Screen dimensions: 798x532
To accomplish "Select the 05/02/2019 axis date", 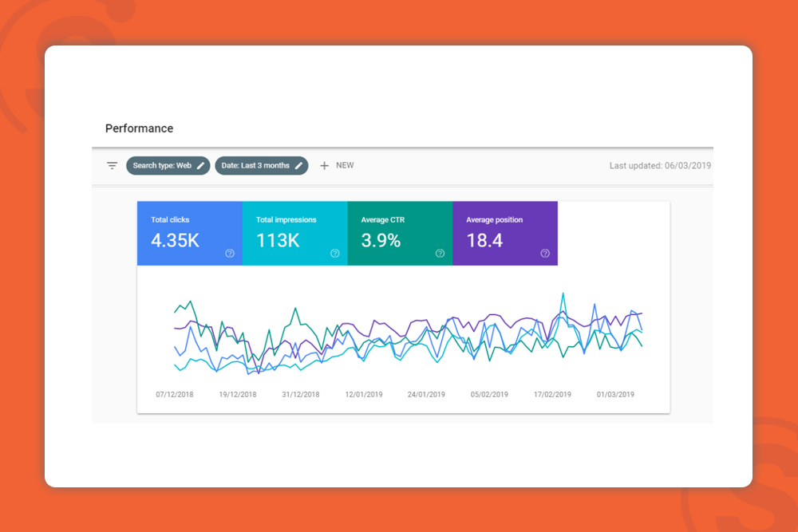I will [489, 395].
